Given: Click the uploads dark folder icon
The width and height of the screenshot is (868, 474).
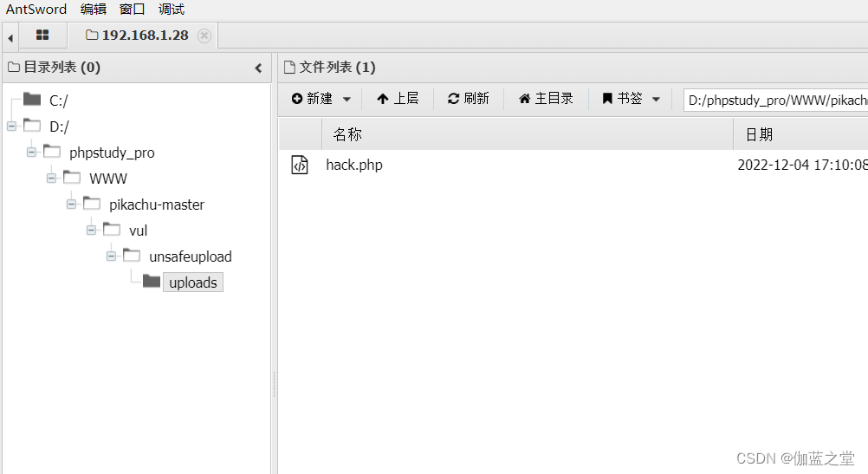Looking at the screenshot, I should (152, 282).
